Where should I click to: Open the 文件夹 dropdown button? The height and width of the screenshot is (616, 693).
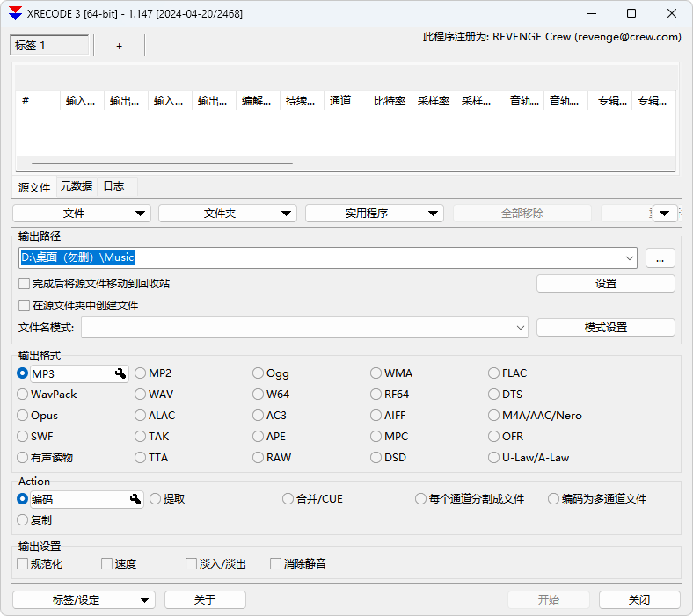pyautogui.click(x=228, y=214)
